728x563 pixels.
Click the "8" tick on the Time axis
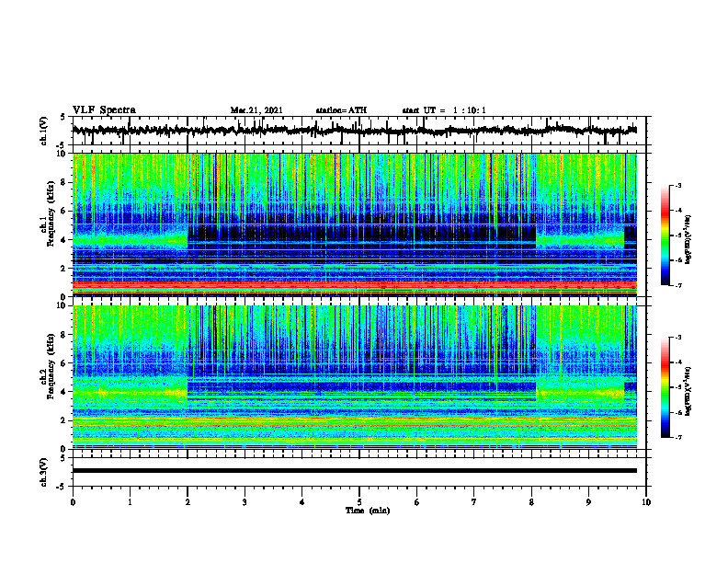531,502
